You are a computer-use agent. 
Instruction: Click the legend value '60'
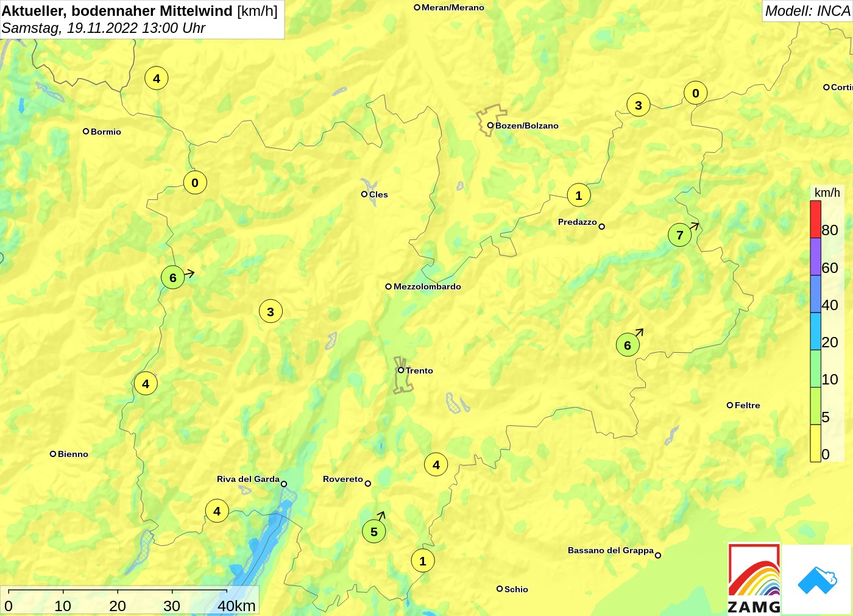pyautogui.click(x=830, y=268)
